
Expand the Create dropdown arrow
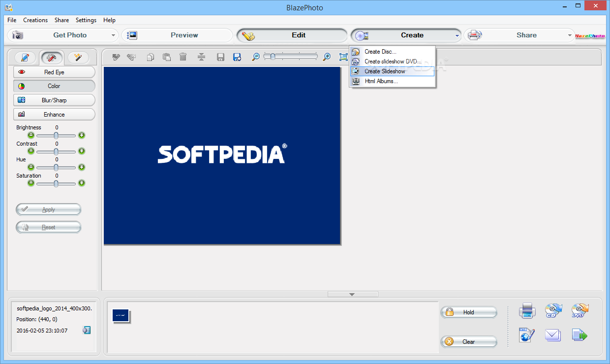[457, 35]
